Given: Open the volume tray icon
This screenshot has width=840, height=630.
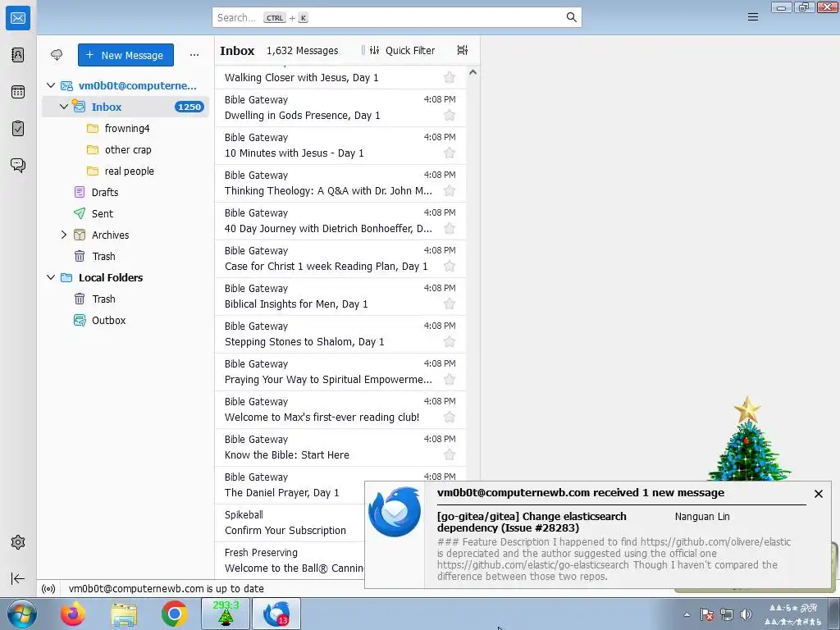Looking at the screenshot, I should pos(746,614).
